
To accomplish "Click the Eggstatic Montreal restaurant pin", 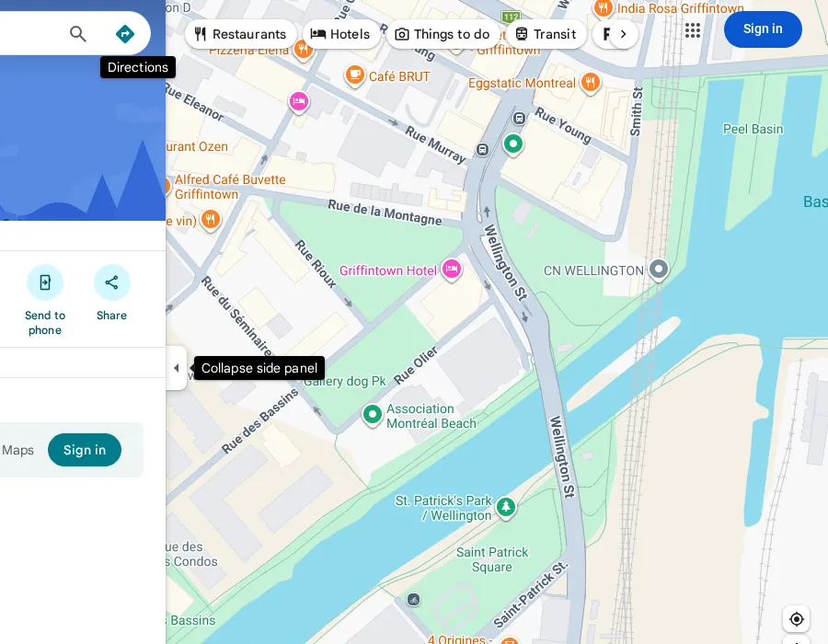I will coord(591,84).
